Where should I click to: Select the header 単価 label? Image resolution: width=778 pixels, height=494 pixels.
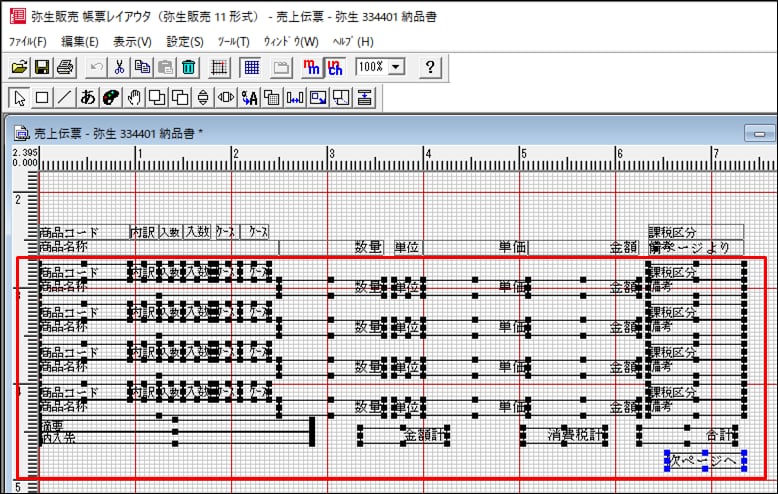pos(512,247)
